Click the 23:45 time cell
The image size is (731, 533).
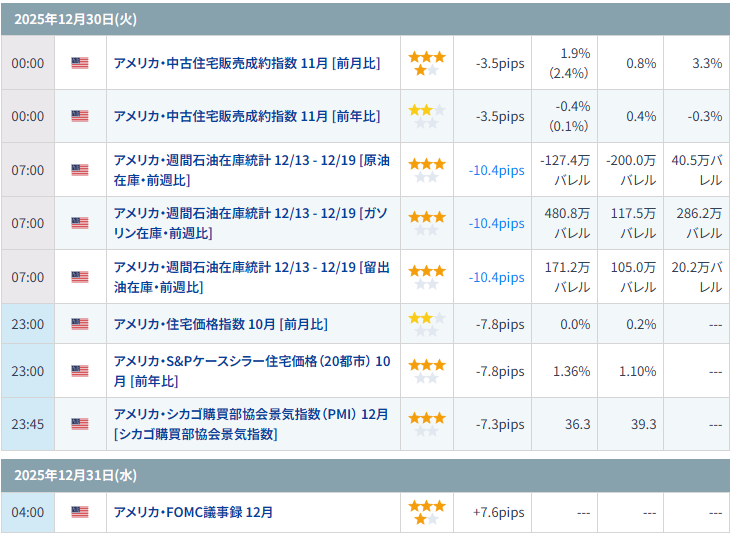(27, 424)
